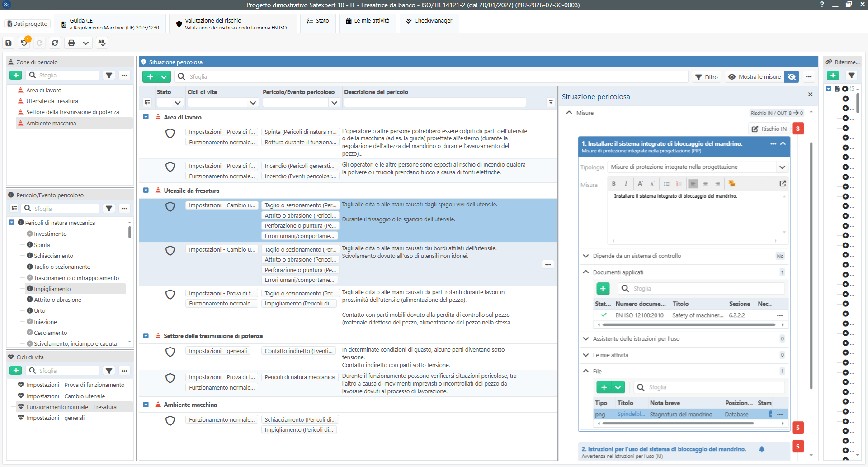This screenshot has width=868, height=467.
Task: Right align text in Misura editor
Action: pos(717,183)
